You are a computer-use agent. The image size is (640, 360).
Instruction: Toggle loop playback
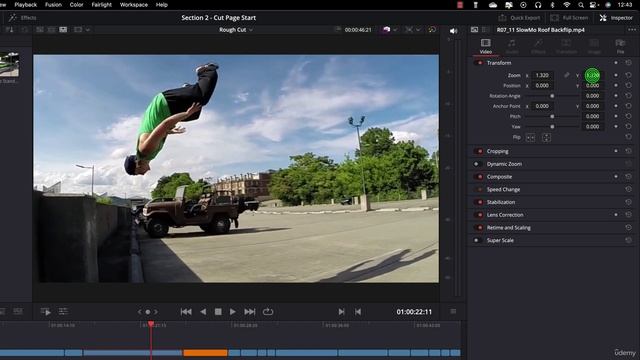(x=268, y=312)
